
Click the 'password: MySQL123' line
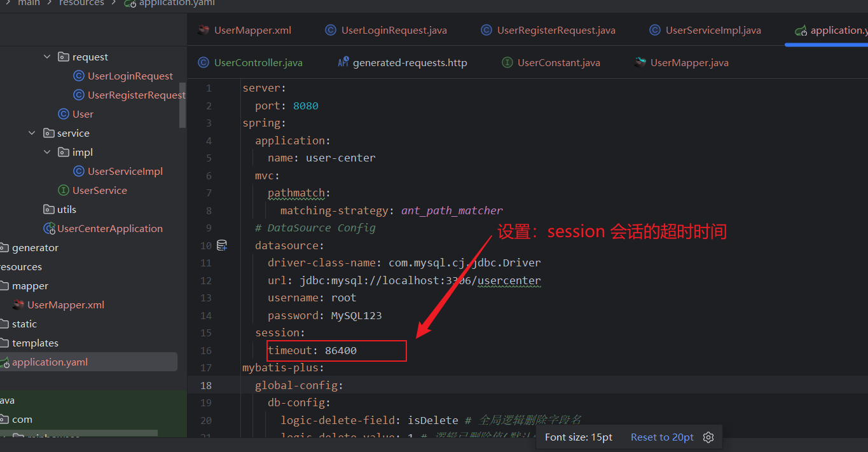point(325,315)
